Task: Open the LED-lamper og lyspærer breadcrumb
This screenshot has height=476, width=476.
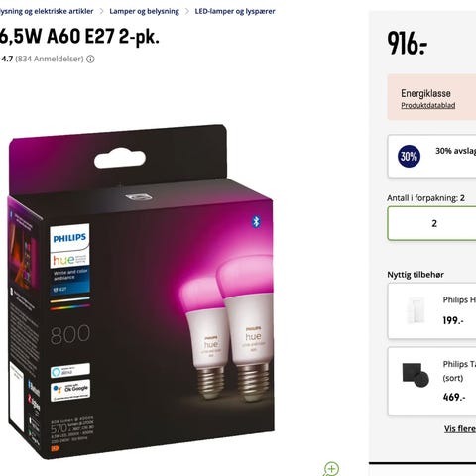Action: coord(235,11)
